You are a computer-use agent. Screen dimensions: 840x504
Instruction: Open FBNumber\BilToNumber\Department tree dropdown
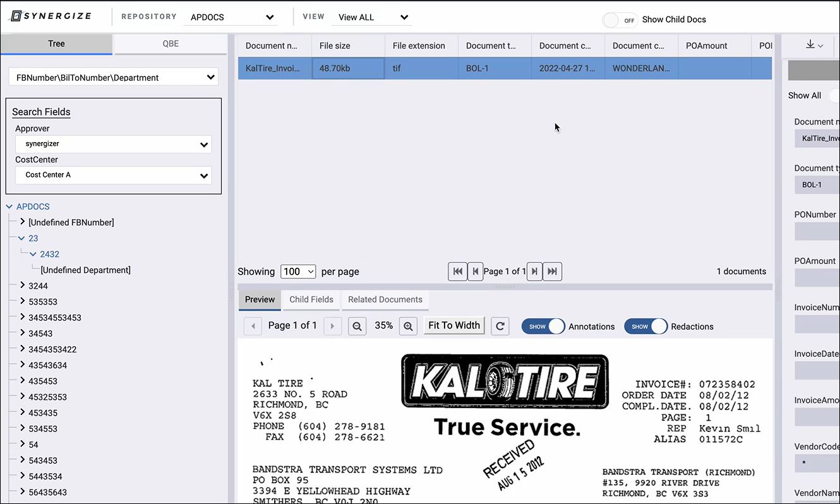point(114,78)
